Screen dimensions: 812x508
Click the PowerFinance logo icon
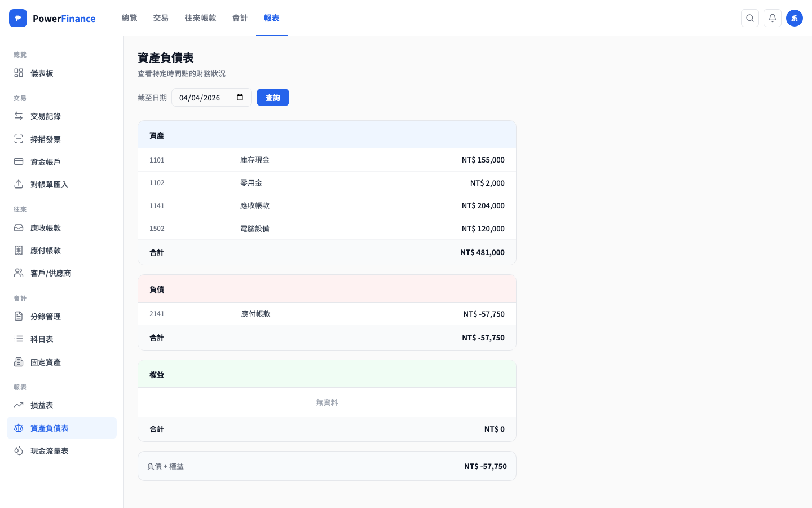pyautogui.click(x=18, y=18)
